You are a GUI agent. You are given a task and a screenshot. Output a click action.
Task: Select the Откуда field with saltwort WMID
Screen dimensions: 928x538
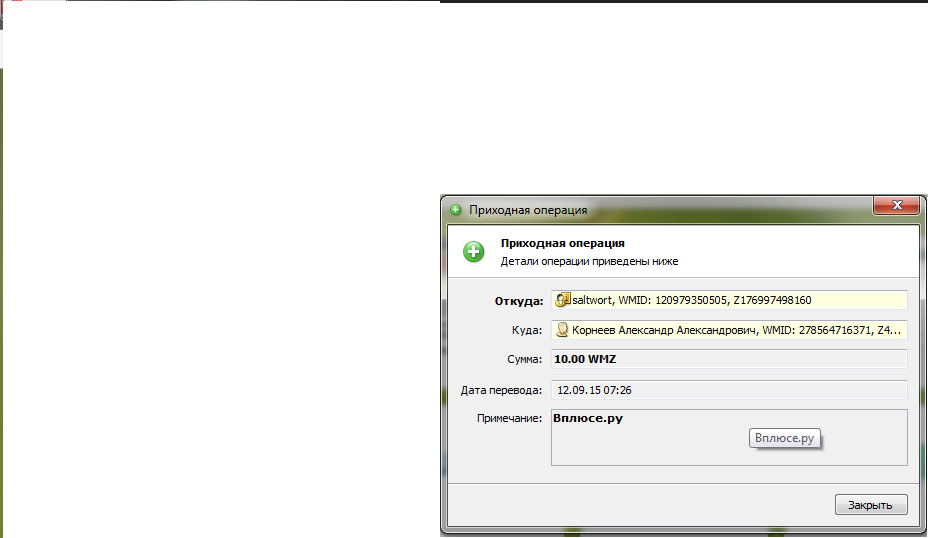coord(729,300)
